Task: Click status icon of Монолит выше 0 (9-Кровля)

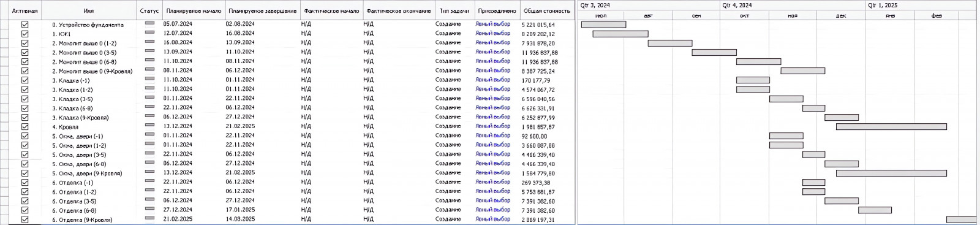Action: pos(149,69)
